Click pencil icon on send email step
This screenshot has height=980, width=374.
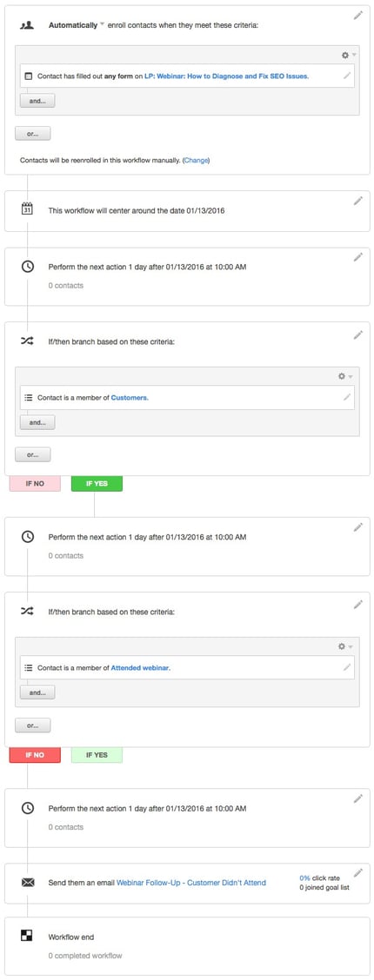[357, 872]
